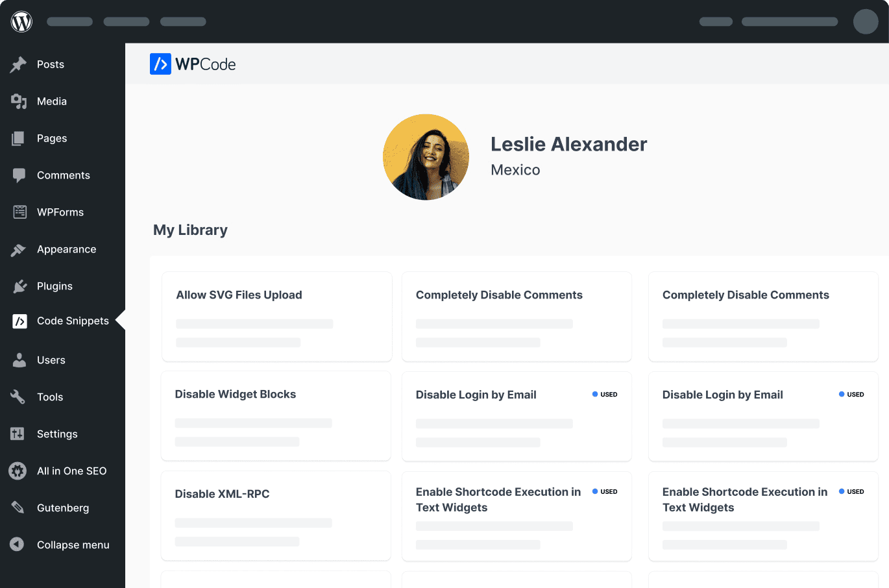Click the WordPress logo icon
Image resolution: width=889 pixels, height=588 pixels.
point(21,21)
